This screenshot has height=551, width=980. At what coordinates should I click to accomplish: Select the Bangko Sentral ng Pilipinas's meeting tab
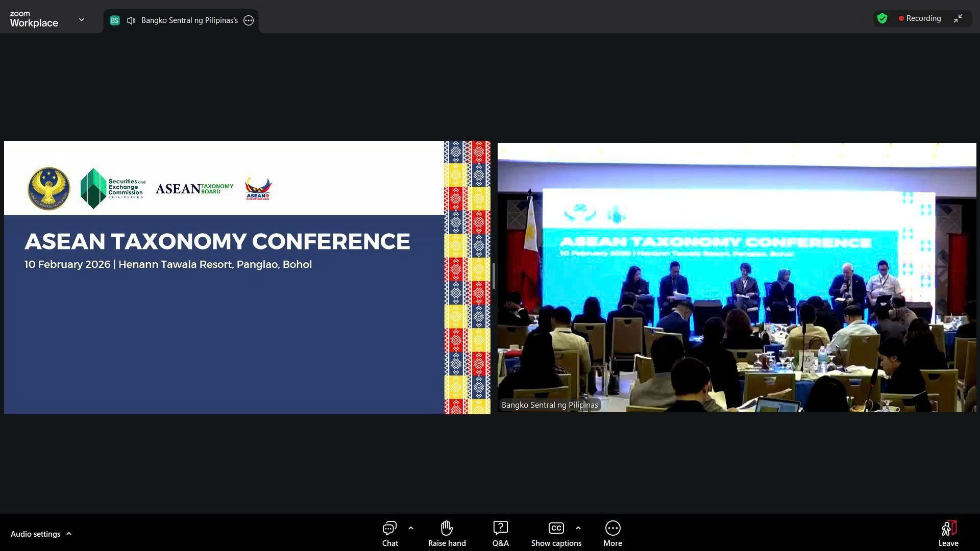(x=189, y=20)
